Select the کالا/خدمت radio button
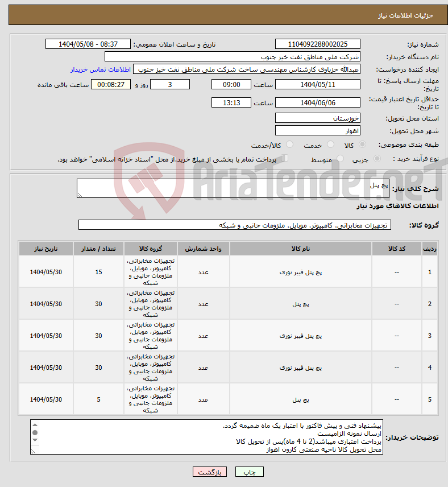The height and width of the screenshot is (487, 448). click(x=289, y=145)
